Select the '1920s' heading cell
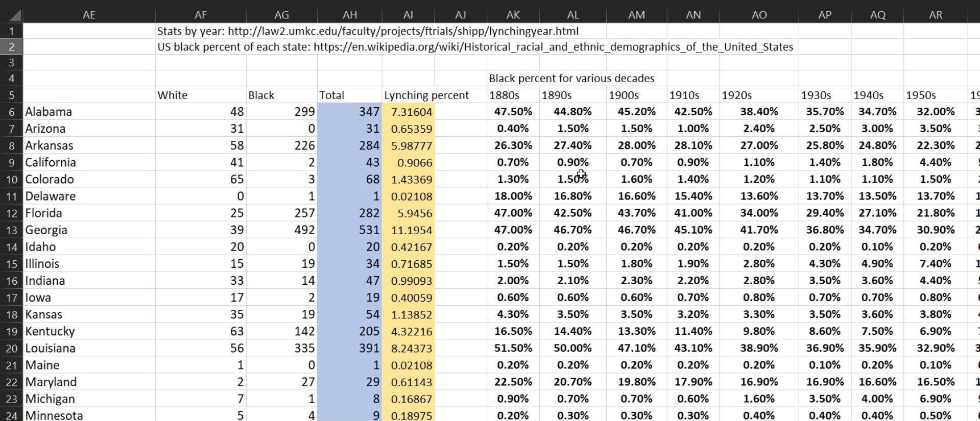980x421 pixels. pos(759,95)
